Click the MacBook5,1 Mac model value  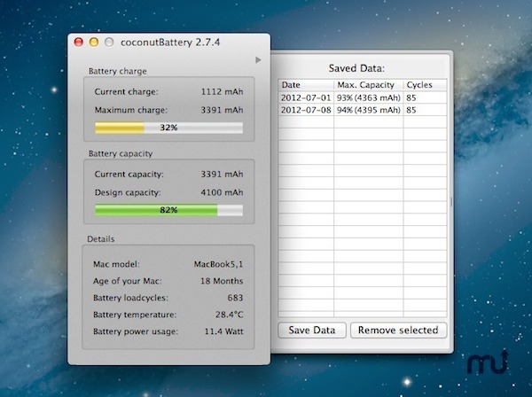tap(218, 264)
